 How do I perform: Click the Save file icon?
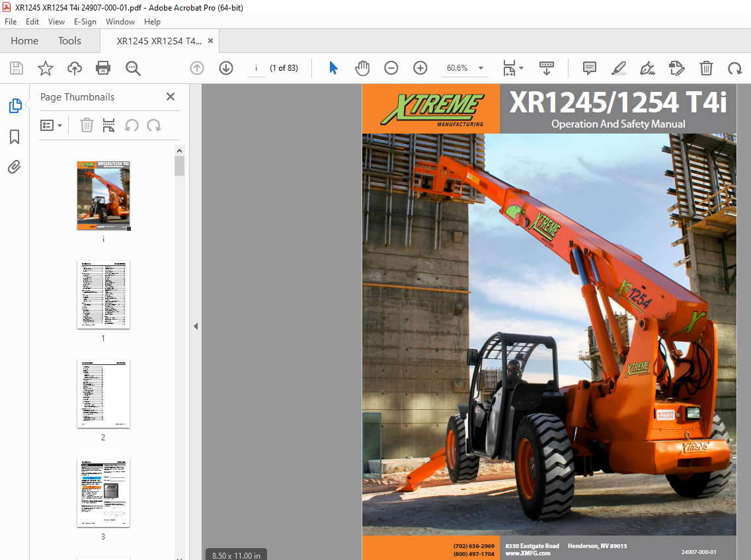pyautogui.click(x=17, y=68)
